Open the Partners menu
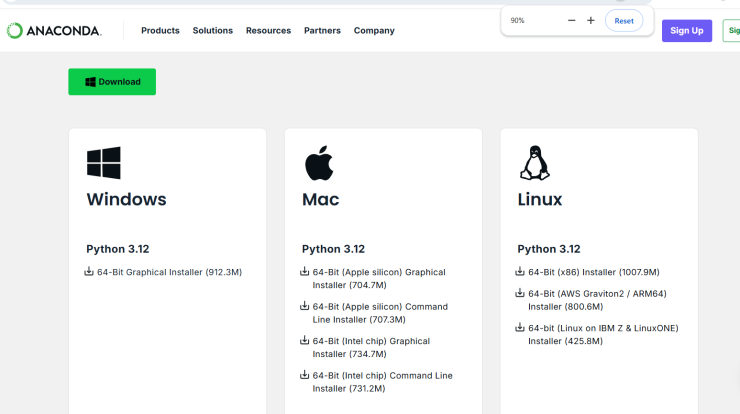The height and width of the screenshot is (414, 740). [322, 31]
